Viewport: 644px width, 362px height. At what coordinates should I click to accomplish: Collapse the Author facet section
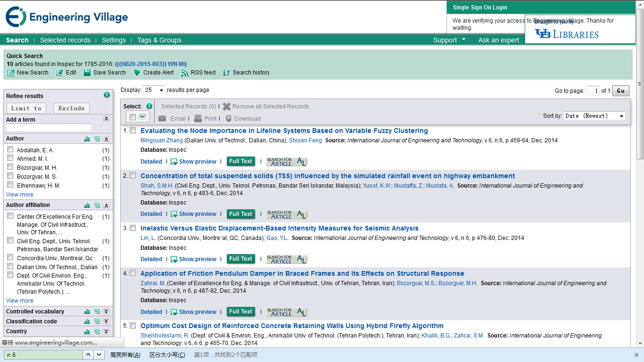pyautogui.click(x=107, y=139)
